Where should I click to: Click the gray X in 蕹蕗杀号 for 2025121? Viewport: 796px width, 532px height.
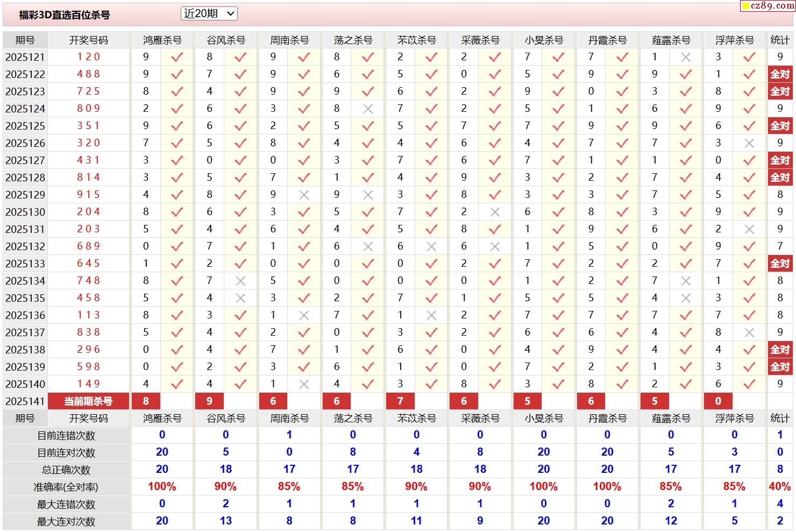click(x=686, y=57)
